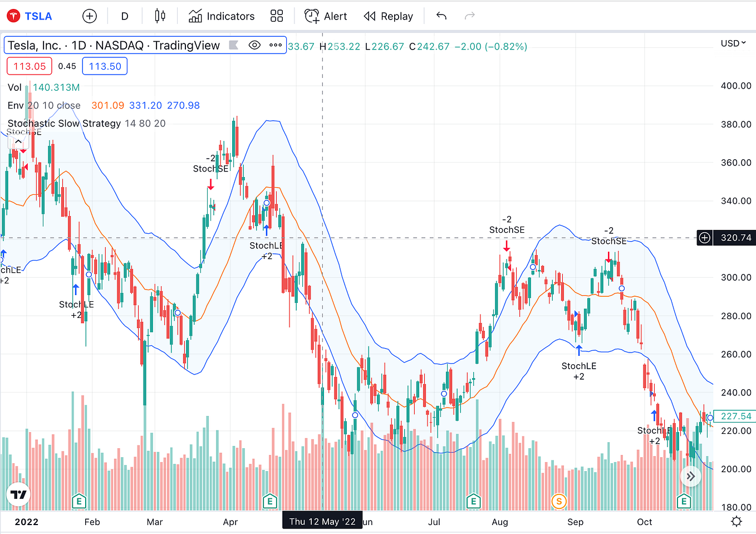
Task: Expand the right panel with the double-arrow chevron
Action: coord(690,476)
